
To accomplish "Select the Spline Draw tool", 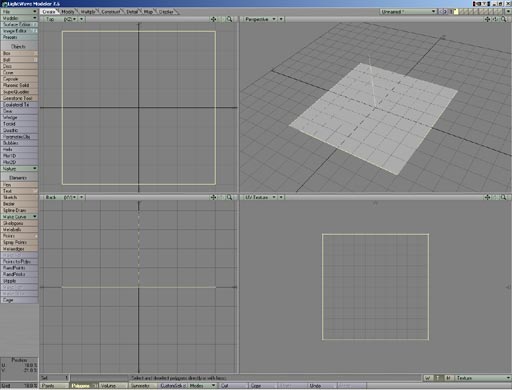I will (x=19, y=210).
